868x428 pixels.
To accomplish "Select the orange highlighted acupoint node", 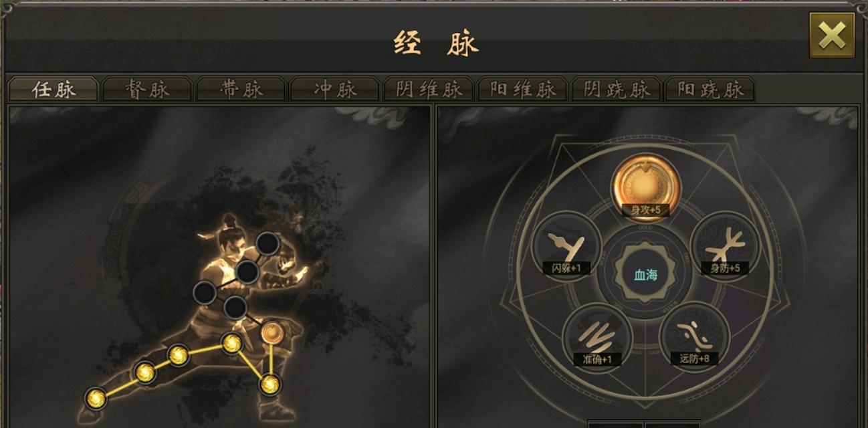I will tap(271, 332).
